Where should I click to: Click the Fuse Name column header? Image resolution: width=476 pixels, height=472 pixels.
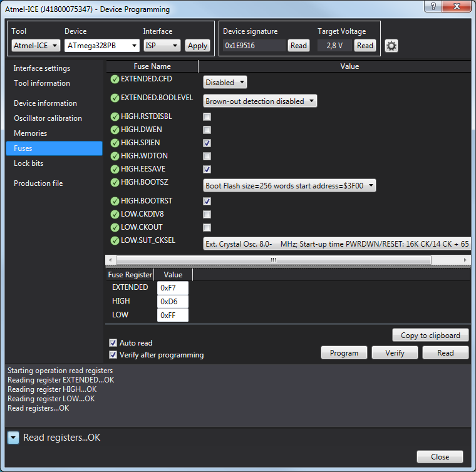point(152,66)
